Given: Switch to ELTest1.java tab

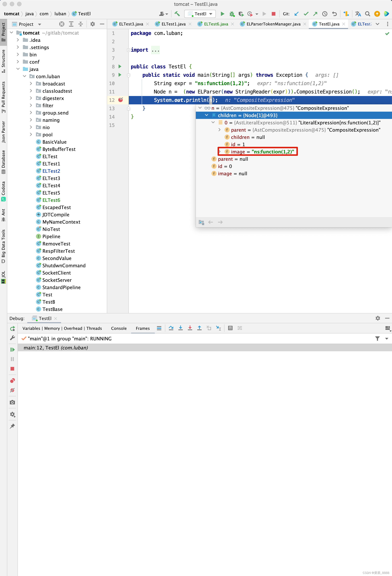Looking at the screenshot, I should click(173, 24).
